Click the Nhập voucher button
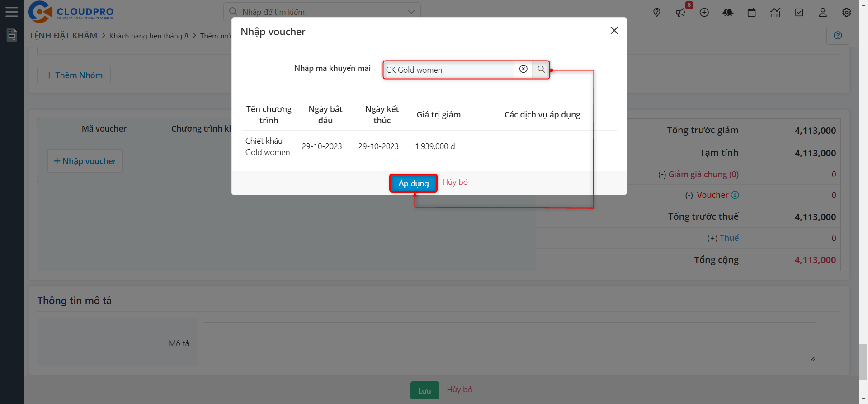 pos(85,161)
